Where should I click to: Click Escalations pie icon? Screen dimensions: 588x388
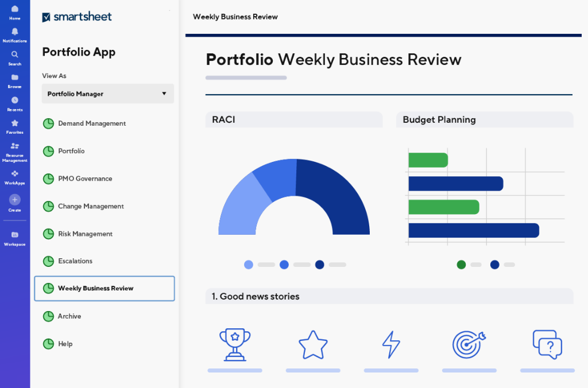[x=48, y=261]
